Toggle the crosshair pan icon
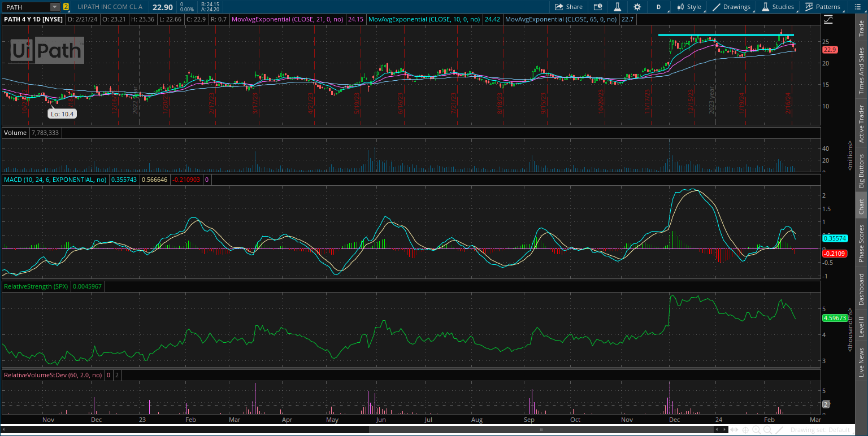This screenshot has width=868, height=436. point(747,430)
